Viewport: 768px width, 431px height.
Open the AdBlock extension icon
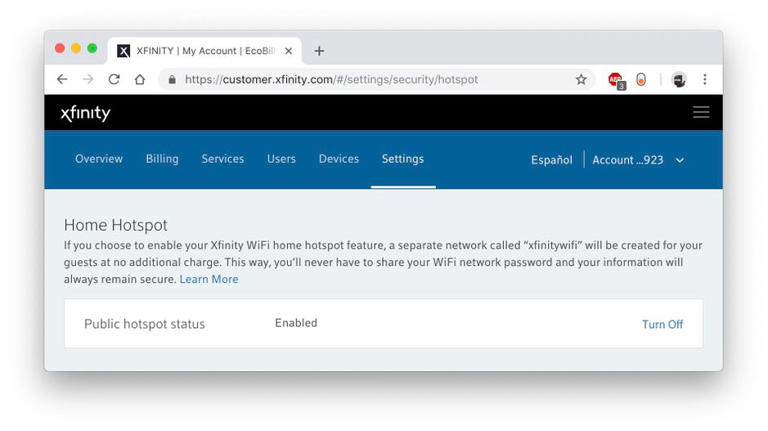tap(616, 80)
